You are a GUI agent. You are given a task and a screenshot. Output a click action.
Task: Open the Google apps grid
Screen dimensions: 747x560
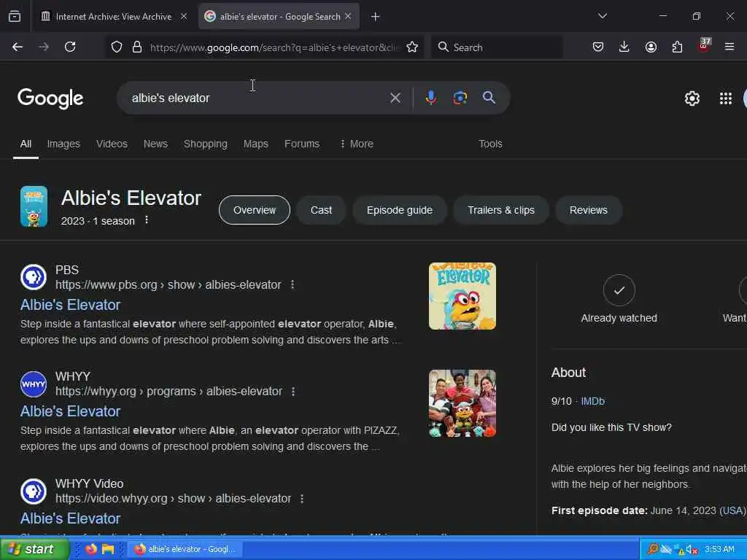click(x=726, y=98)
